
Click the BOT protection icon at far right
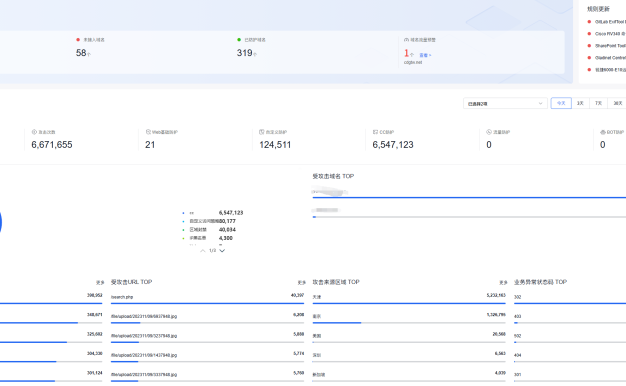pyautogui.click(x=603, y=132)
